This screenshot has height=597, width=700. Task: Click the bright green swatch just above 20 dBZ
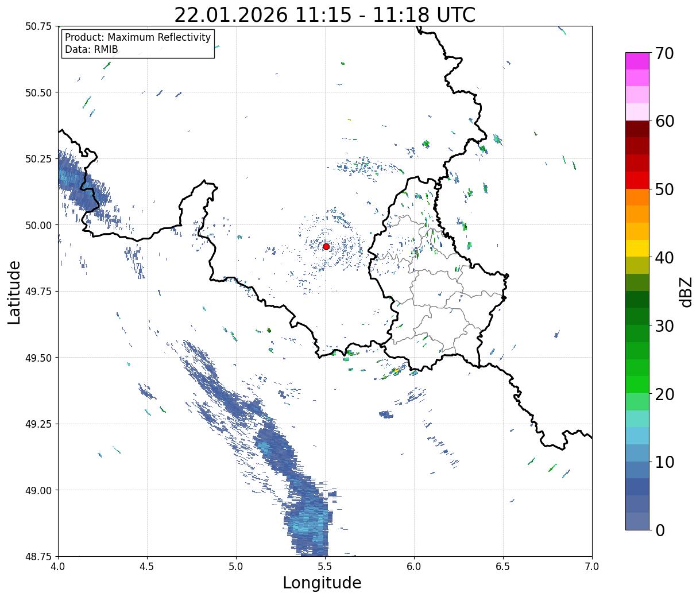[x=637, y=385]
